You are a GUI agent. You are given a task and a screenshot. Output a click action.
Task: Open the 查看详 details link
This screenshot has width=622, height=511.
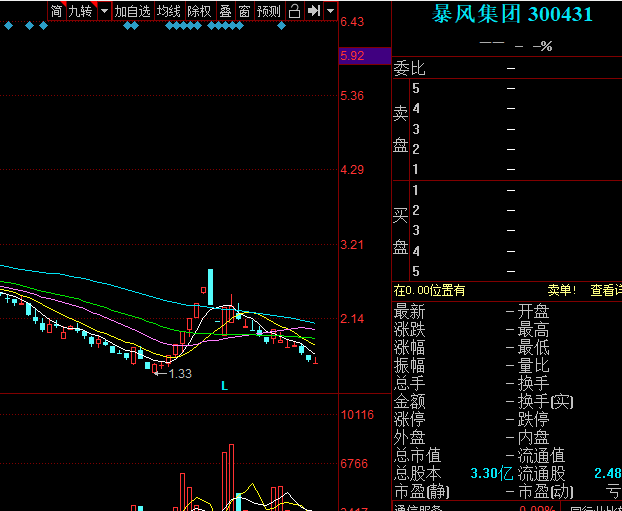point(606,290)
